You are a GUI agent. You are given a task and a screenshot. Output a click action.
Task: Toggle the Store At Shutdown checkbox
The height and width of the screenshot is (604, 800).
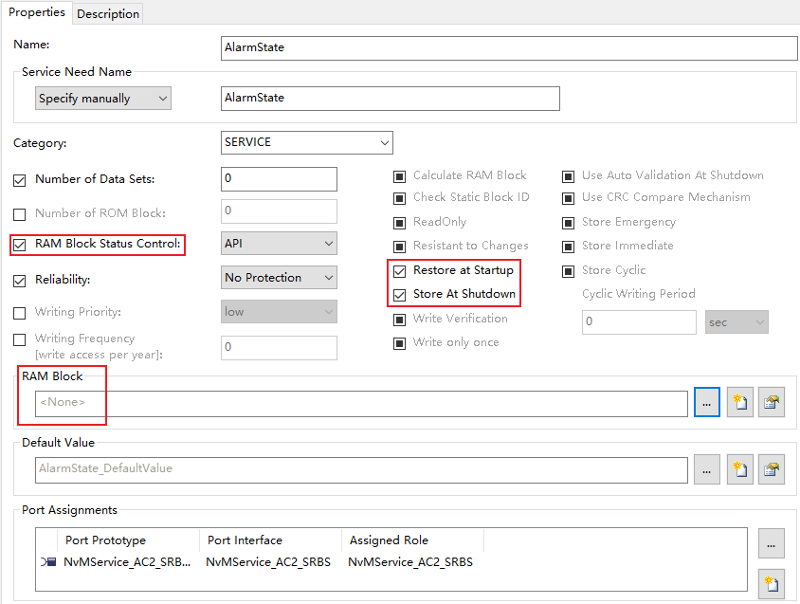tap(400, 294)
